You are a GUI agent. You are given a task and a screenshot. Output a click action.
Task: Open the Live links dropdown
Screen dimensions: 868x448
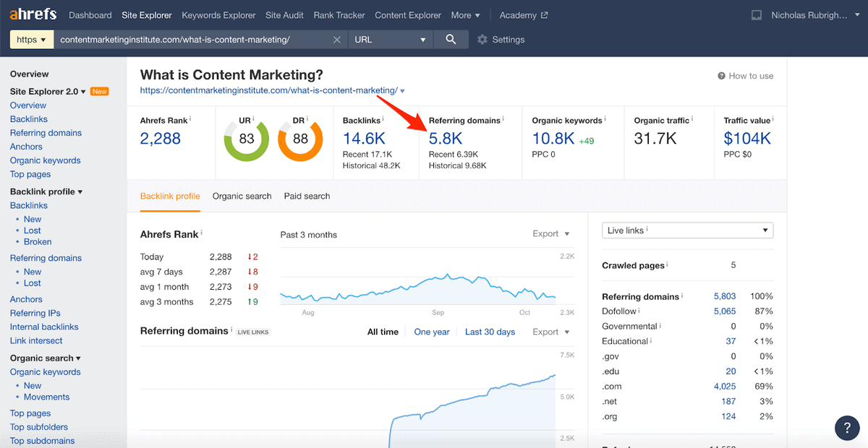coord(687,231)
